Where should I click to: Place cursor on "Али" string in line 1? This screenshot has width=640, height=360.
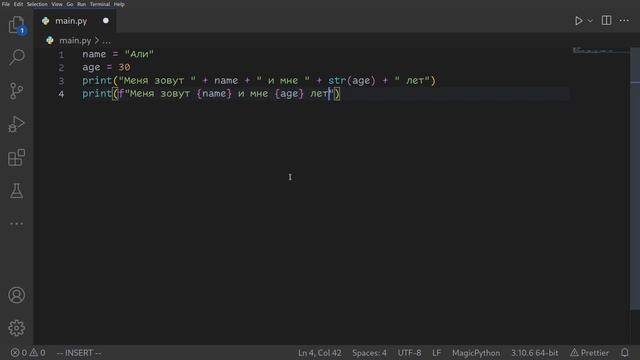coord(139,54)
